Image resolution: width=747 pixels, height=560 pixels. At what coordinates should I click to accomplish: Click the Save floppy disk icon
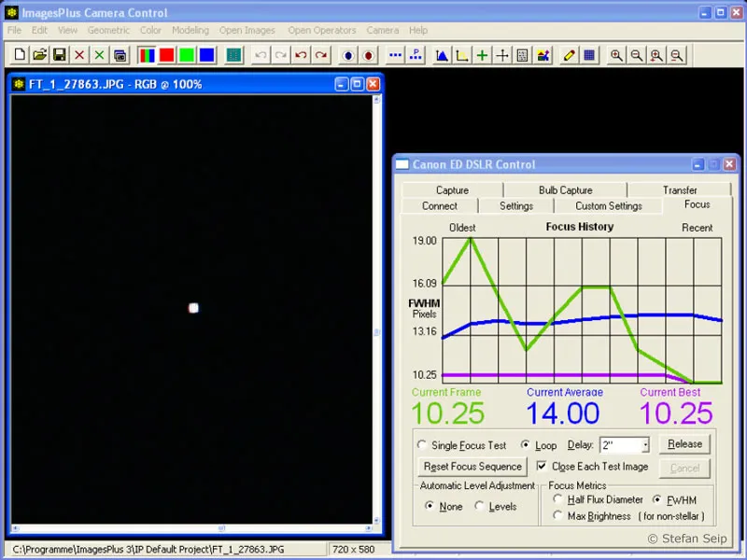60,55
